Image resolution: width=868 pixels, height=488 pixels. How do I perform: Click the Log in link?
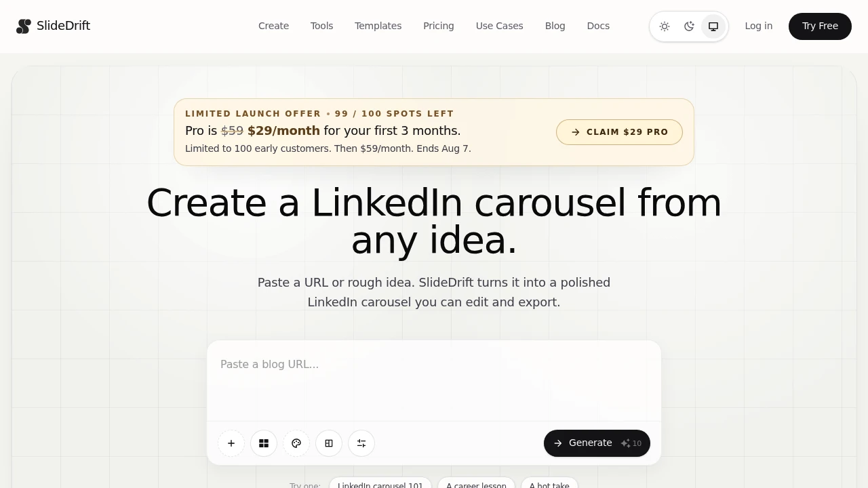tap(758, 26)
